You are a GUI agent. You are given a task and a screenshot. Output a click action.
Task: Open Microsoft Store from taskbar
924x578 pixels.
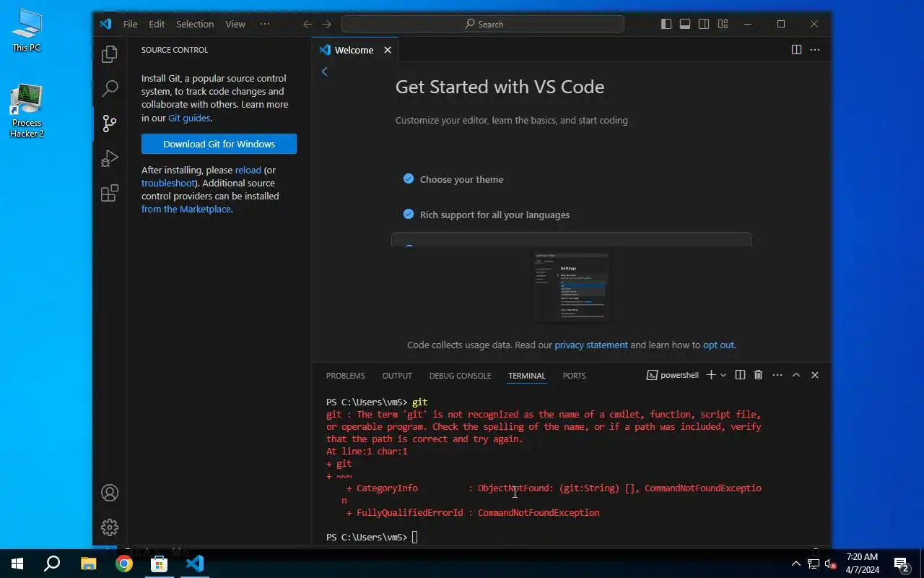(x=159, y=564)
